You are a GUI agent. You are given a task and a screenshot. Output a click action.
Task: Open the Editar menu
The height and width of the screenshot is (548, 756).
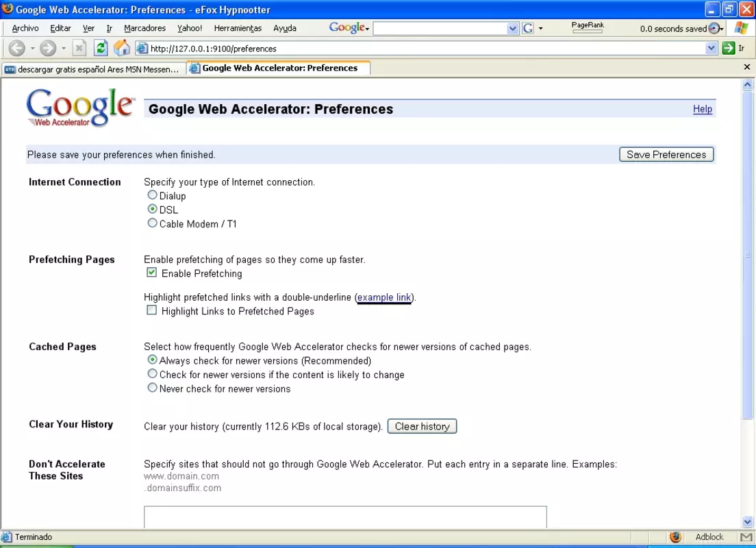(60, 29)
